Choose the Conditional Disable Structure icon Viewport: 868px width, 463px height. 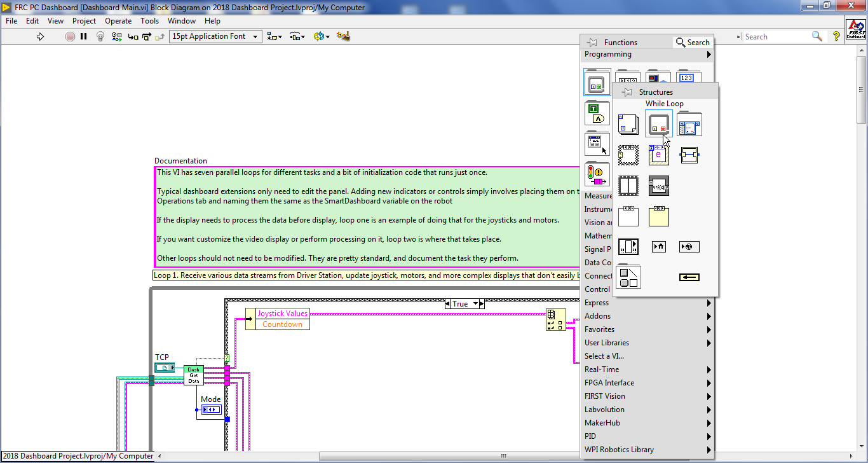click(x=659, y=216)
